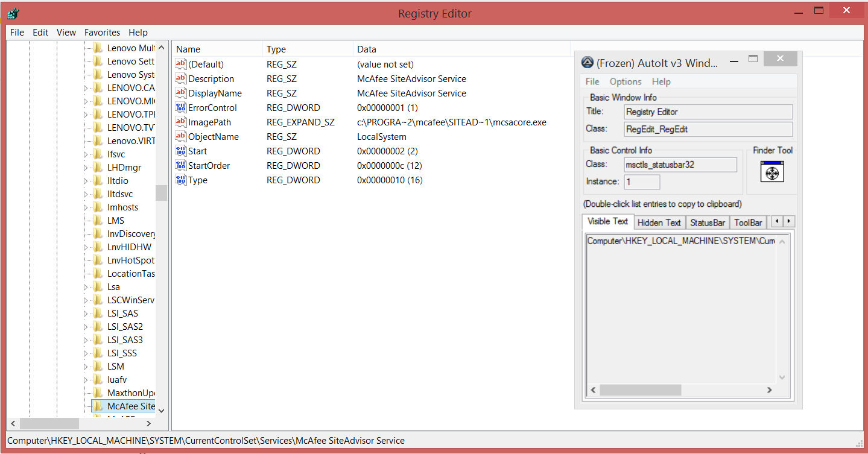Expand the LSCWinServ key arrow
This screenshot has width=868, height=454.
pos(85,300)
